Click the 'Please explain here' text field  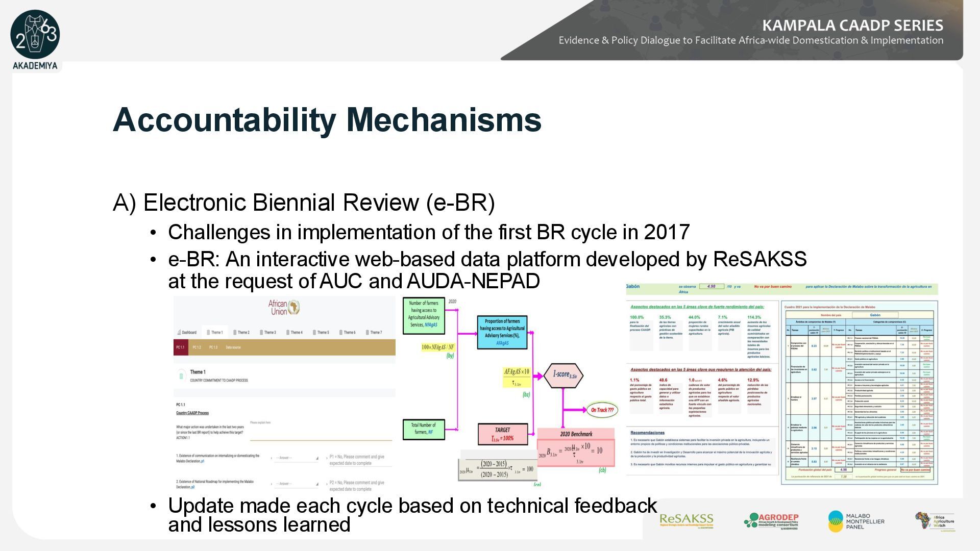pos(321,432)
